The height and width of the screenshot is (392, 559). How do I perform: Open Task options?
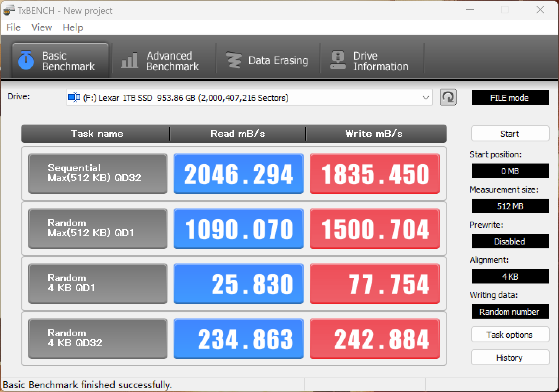coord(510,335)
